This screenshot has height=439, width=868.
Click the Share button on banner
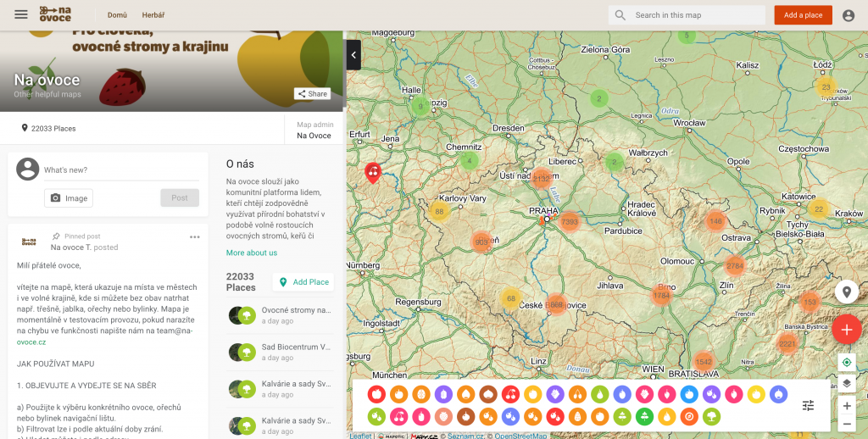tap(312, 93)
